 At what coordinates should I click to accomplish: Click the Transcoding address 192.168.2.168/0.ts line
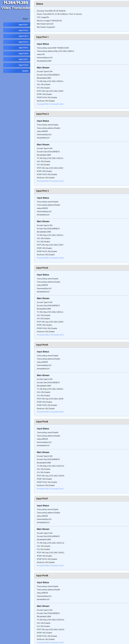(x=56, y=51)
